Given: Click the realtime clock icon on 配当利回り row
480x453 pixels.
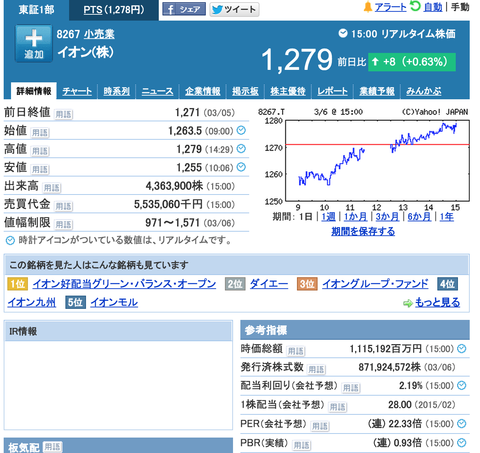Looking at the screenshot, I should [x=462, y=385].
